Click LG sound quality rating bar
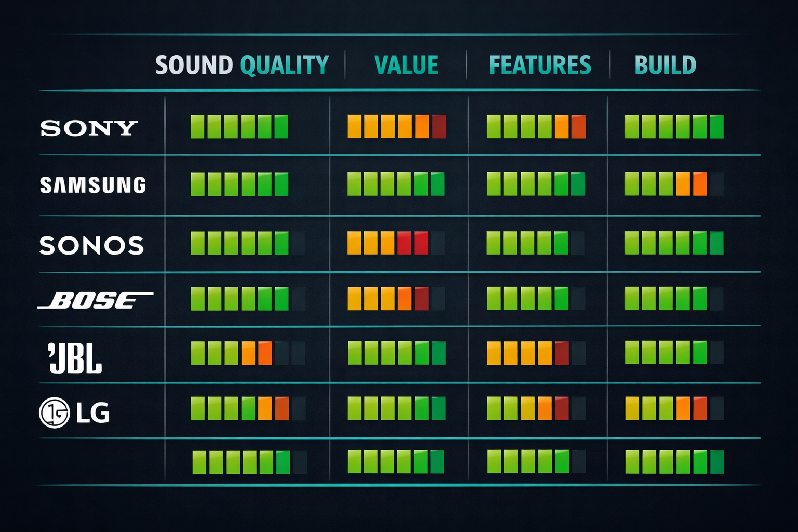Viewport: 798px width, 532px height. click(x=248, y=408)
